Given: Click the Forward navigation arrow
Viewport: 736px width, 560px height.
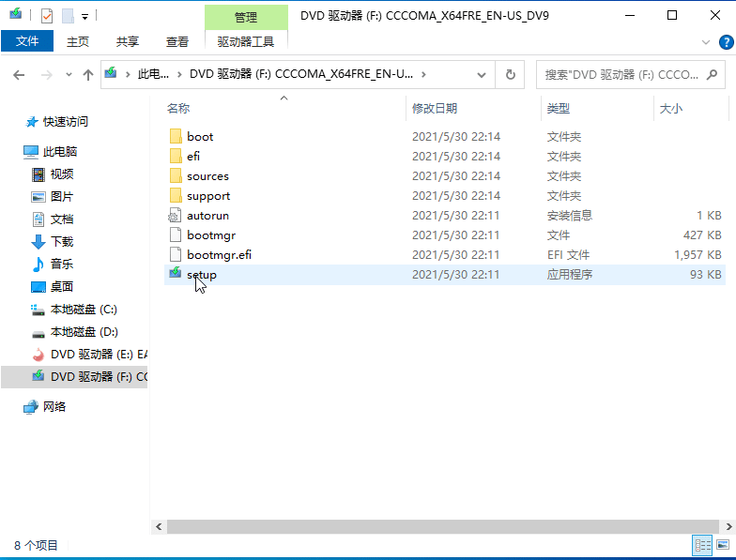Looking at the screenshot, I should pyautogui.click(x=47, y=75).
